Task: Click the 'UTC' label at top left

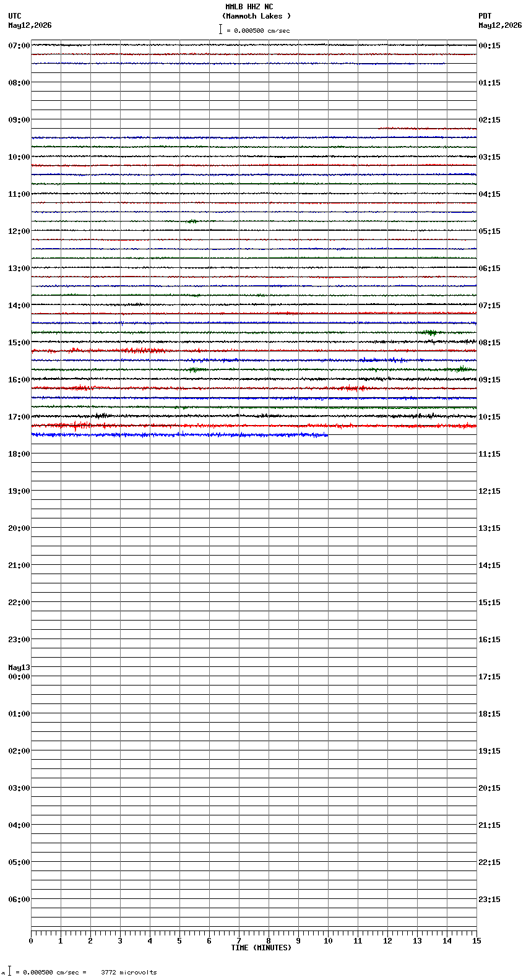Action: coord(15,16)
